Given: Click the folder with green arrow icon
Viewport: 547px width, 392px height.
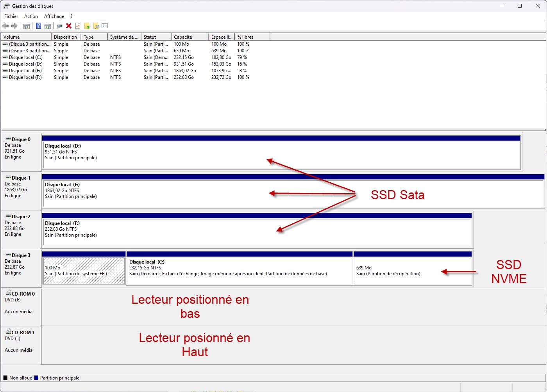Looking at the screenshot, I should pyautogui.click(x=87, y=26).
